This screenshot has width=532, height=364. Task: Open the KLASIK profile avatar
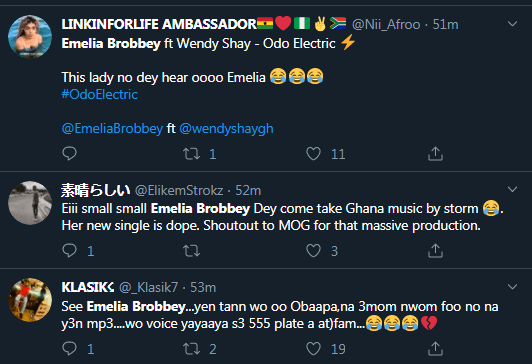tap(30, 300)
